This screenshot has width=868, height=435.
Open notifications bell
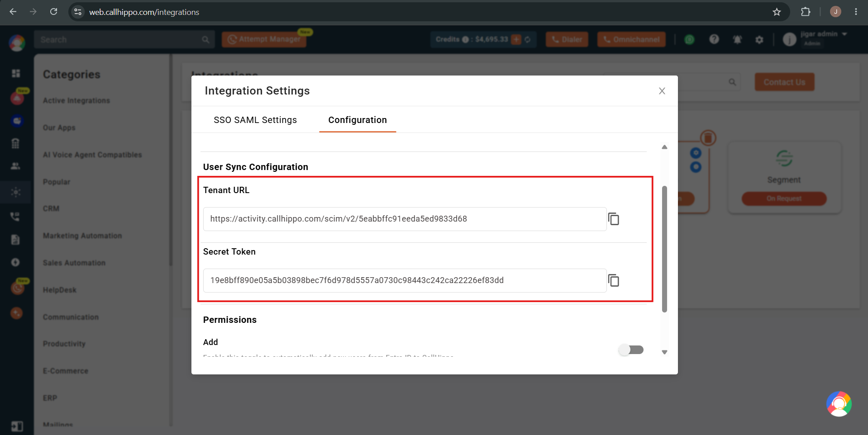tap(737, 39)
